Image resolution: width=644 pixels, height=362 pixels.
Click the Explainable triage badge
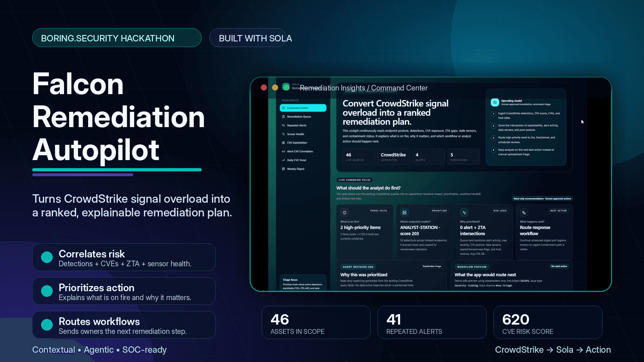(432, 266)
